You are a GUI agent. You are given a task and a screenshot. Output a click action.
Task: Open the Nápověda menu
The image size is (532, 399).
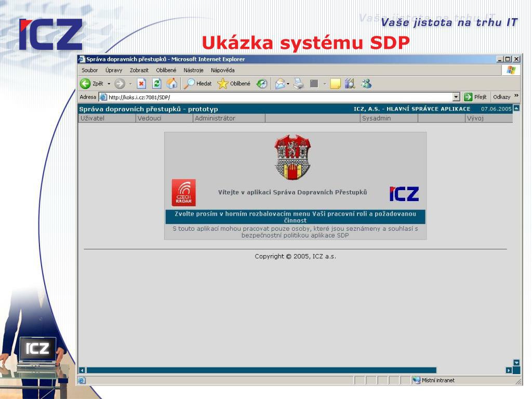point(222,70)
